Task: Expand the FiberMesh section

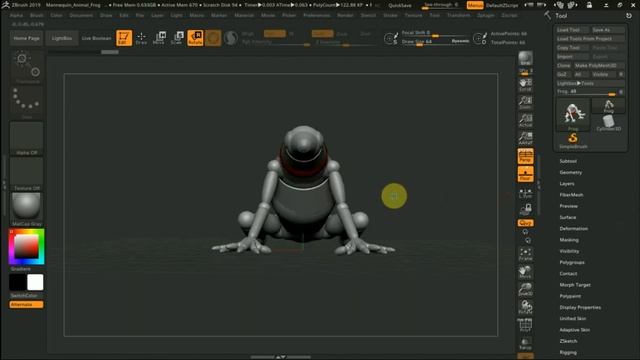Action: tap(571, 195)
